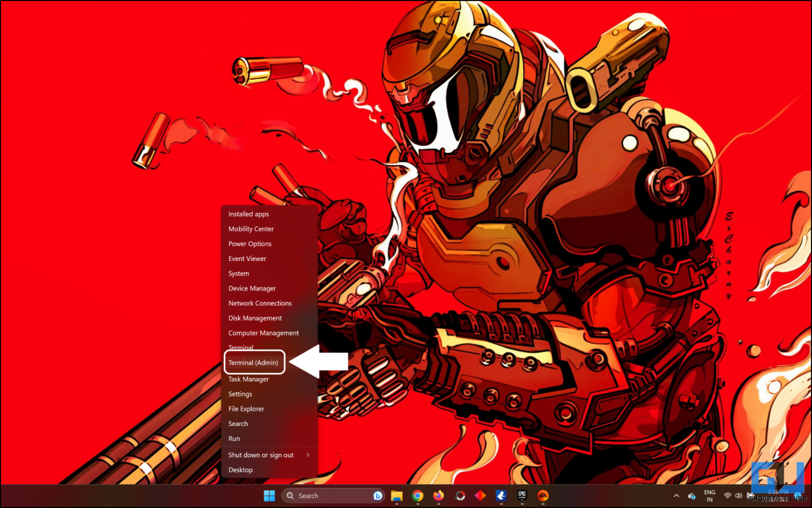
Task: Select Installed apps menu item
Action: click(x=248, y=214)
